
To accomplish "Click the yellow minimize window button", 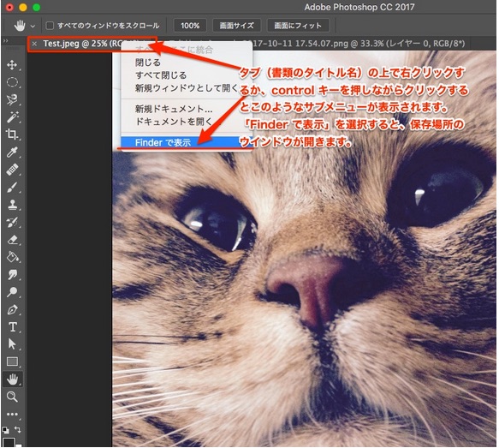I will click(23, 8).
